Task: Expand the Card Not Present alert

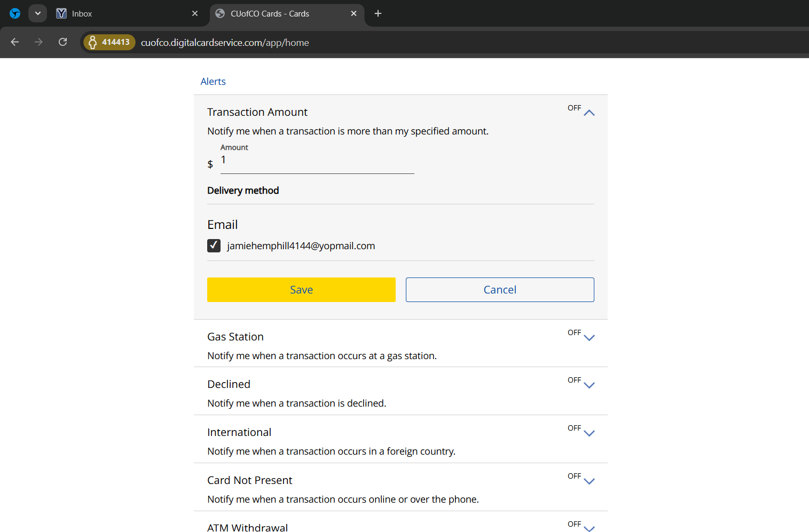Action: click(x=589, y=481)
